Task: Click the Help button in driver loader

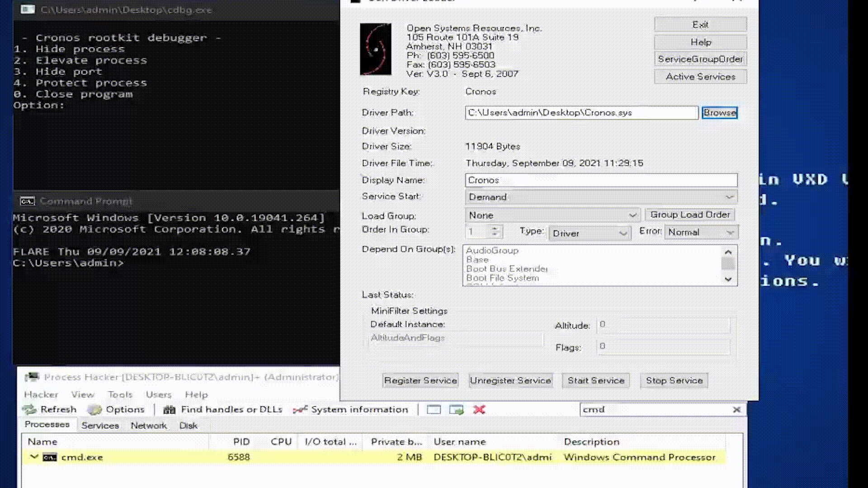Action: tap(700, 42)
